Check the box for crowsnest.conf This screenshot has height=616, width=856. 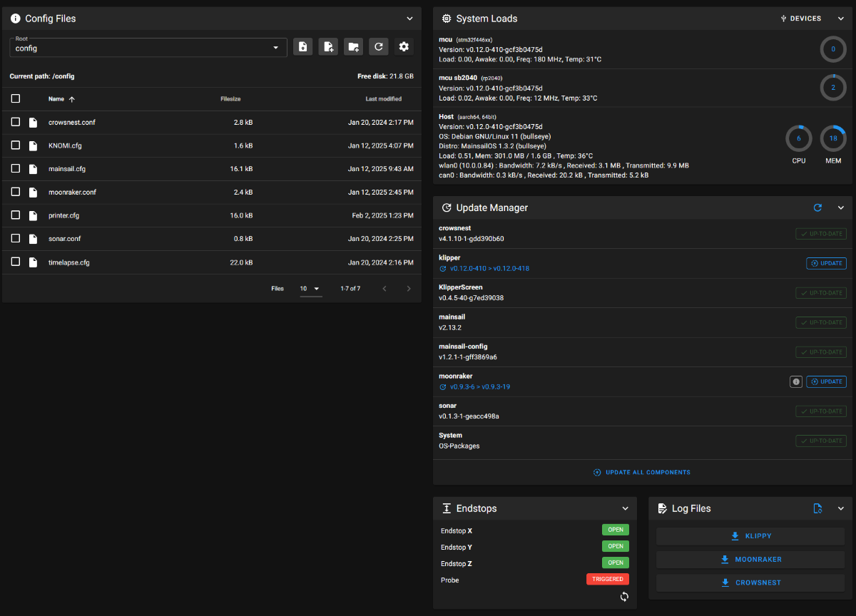coord(16,123)
